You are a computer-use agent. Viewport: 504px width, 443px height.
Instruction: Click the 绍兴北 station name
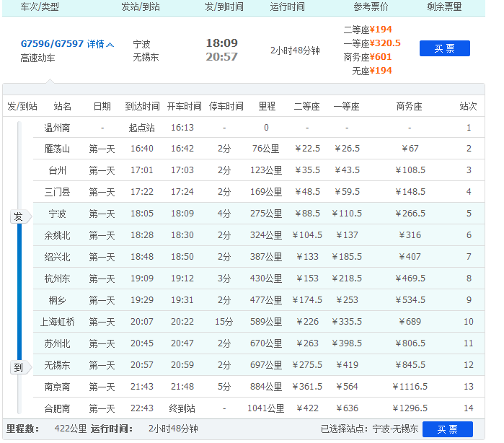(57, 257)
